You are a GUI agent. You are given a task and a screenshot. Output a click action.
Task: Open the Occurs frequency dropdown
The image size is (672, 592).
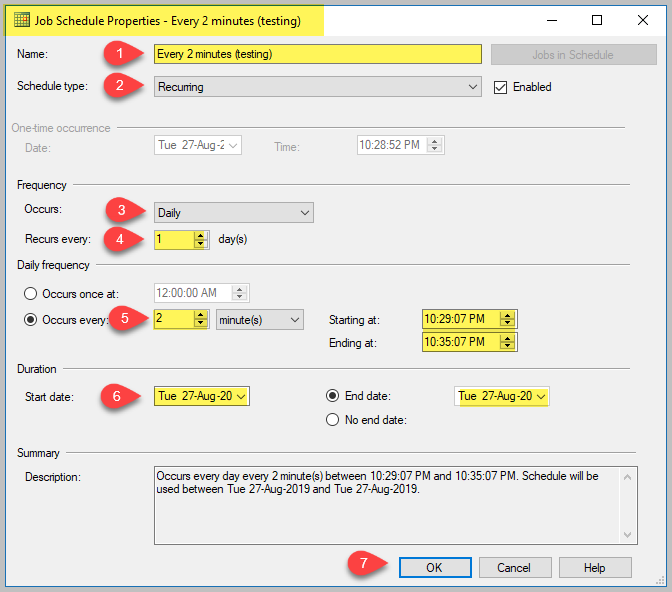click(234, 213)
